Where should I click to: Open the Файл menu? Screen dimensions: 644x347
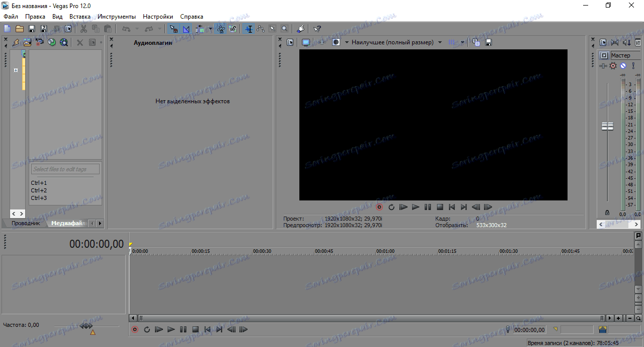click(11, 17)
